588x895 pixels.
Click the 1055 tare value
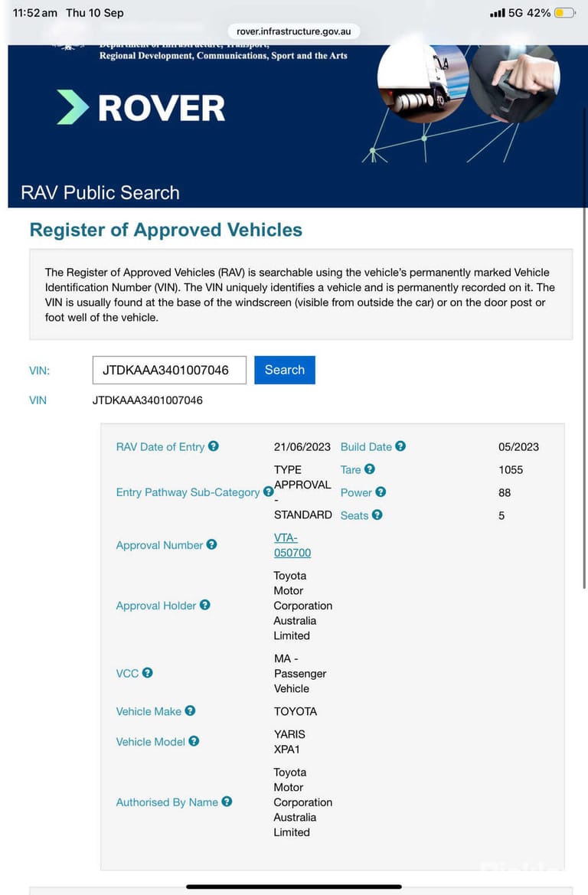[x=511, y=470]
